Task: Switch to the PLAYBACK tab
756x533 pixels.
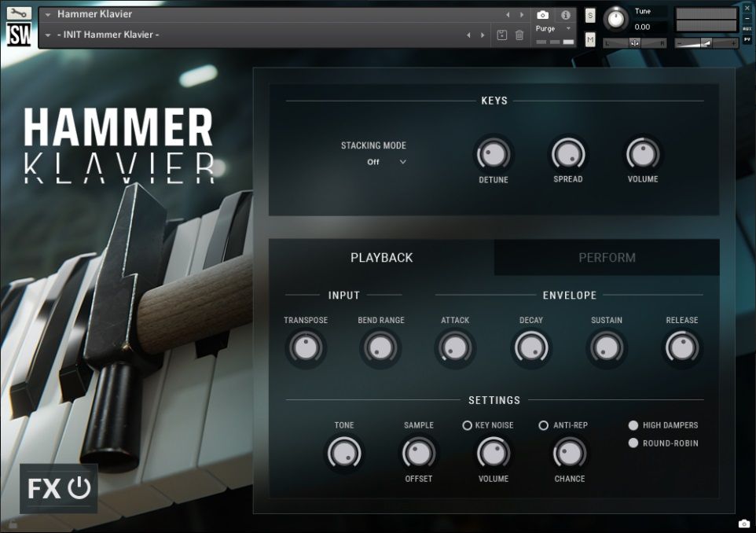Action: (381, 258)
